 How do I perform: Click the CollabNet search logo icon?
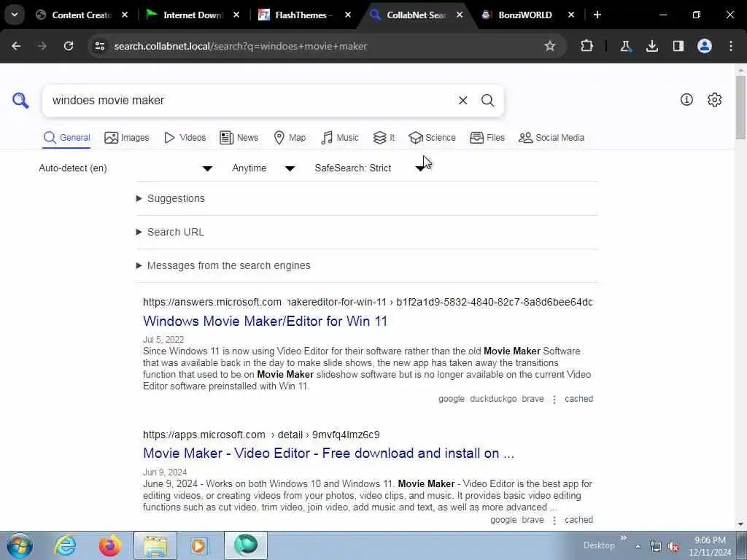(x=20, y=101)
